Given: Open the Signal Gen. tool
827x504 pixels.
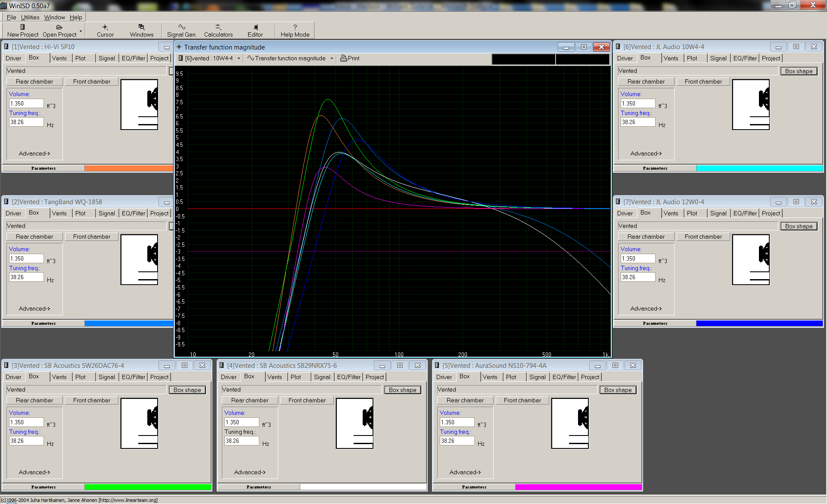Looking at the screenshot, I should (x=182, y=30).
